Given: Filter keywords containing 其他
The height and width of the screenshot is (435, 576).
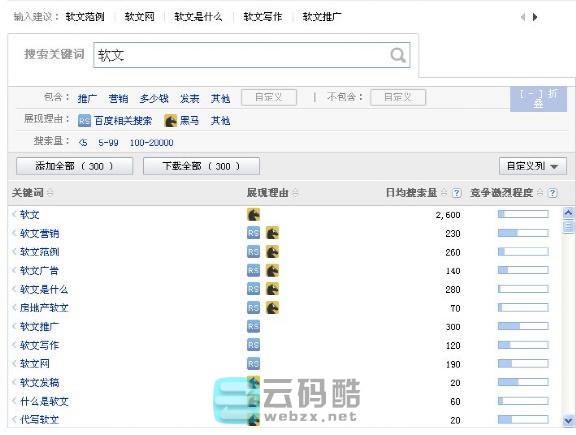Looking at the screenshot, I should (x=220, y=98).
